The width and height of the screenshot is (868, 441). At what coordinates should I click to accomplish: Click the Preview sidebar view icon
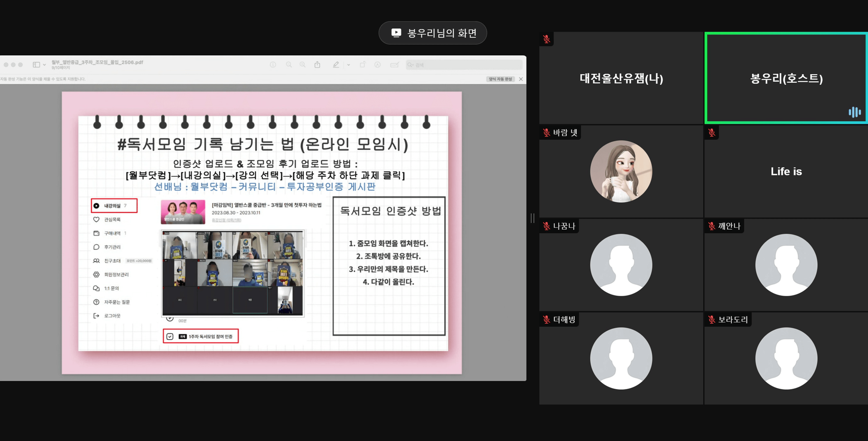coord(36,65)
